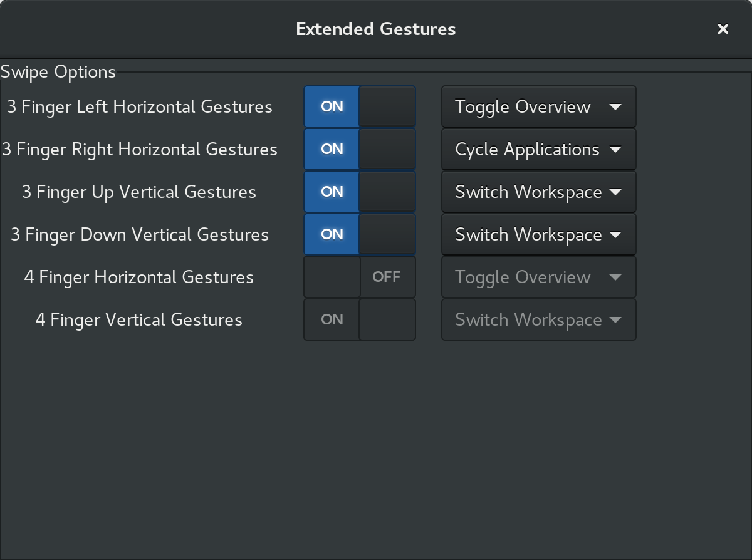Switch off 3 Finger Down Vertical Gestures

(x=360, y=234)
